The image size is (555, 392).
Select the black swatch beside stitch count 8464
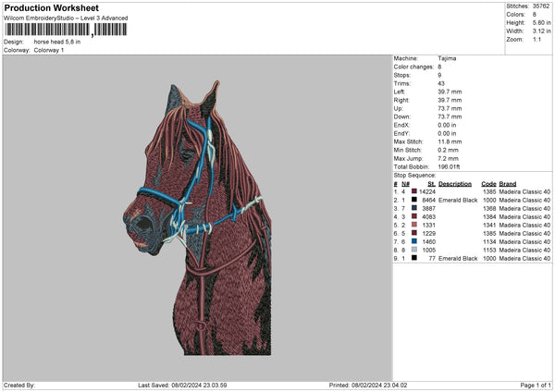pyautogui.click(x=414, y=200)
